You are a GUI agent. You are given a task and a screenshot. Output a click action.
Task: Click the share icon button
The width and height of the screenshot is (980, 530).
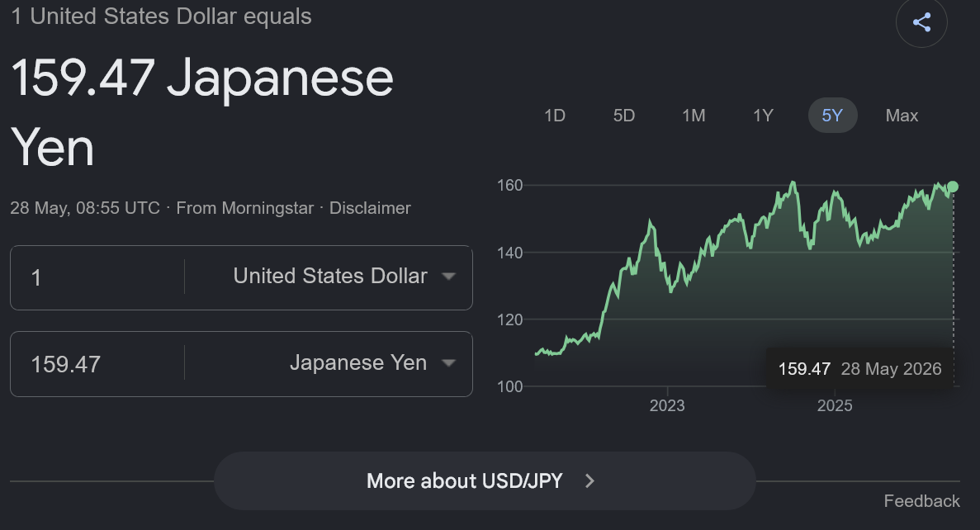[921, 21]
